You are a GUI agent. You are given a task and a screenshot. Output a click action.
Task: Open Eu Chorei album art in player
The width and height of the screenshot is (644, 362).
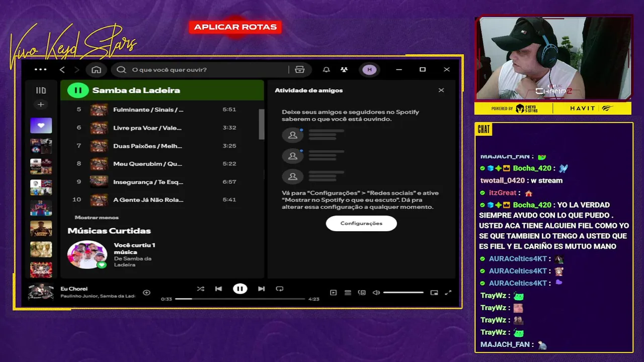point(41,292)
